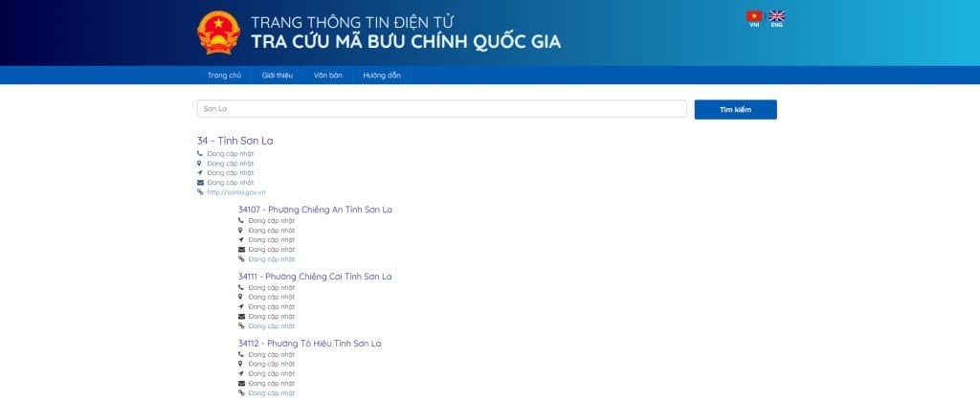Go to the Văn bản menu item
Viewport: 980px width, 402px height.
pyautogui.click(x=327, y=75)
